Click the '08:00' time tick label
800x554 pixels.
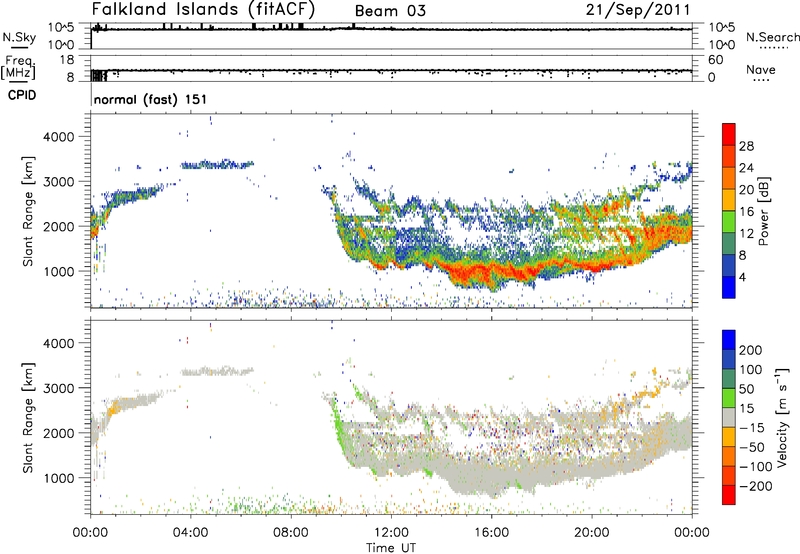[291, 533]
